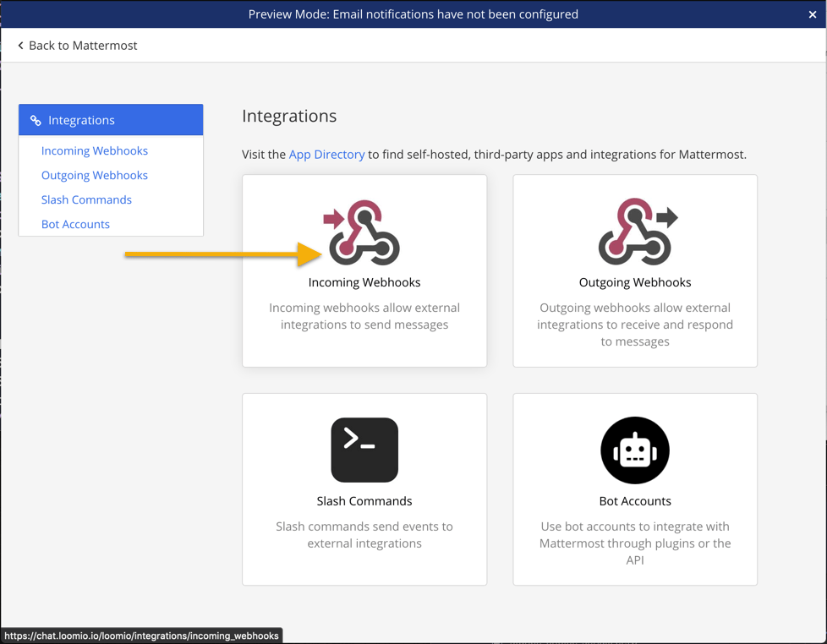Select Outgoing Webhooks in the sidebar
827x644 pixels.
tap(95, 176)
